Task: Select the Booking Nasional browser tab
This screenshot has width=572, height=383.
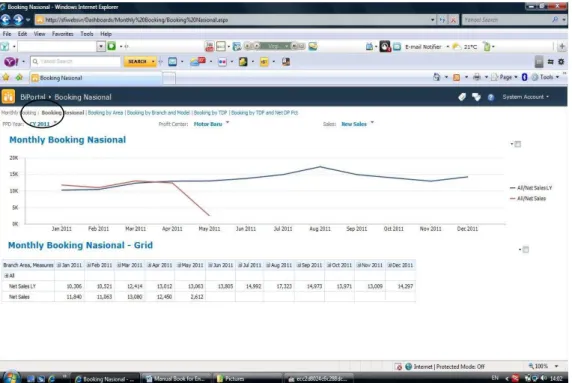Action: pyautogui.click(x=96, y=78)
